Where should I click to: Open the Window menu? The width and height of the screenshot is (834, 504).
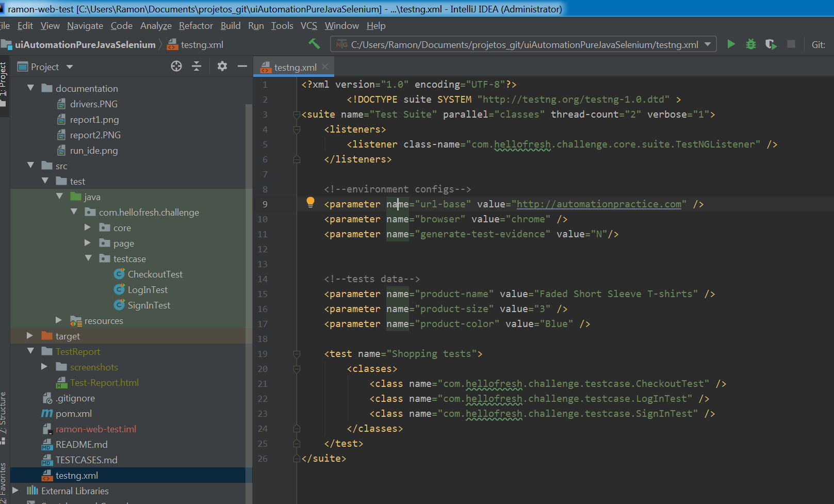pos(341,26)
